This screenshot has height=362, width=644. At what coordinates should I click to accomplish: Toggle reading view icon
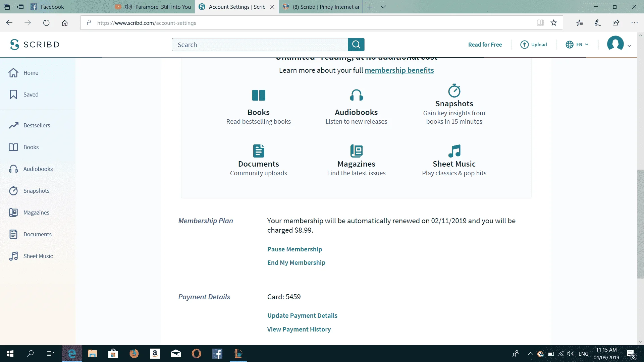(x=540, y=23)
